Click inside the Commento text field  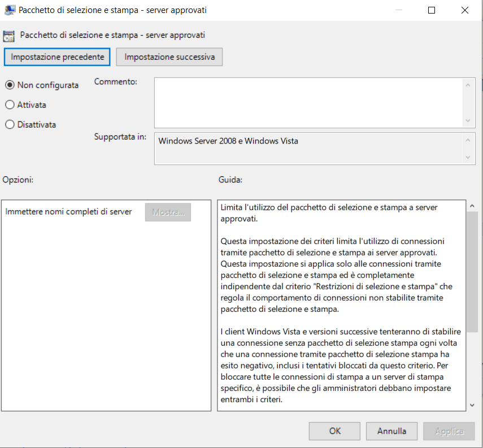pyautogui.click(x=308, y=103)
